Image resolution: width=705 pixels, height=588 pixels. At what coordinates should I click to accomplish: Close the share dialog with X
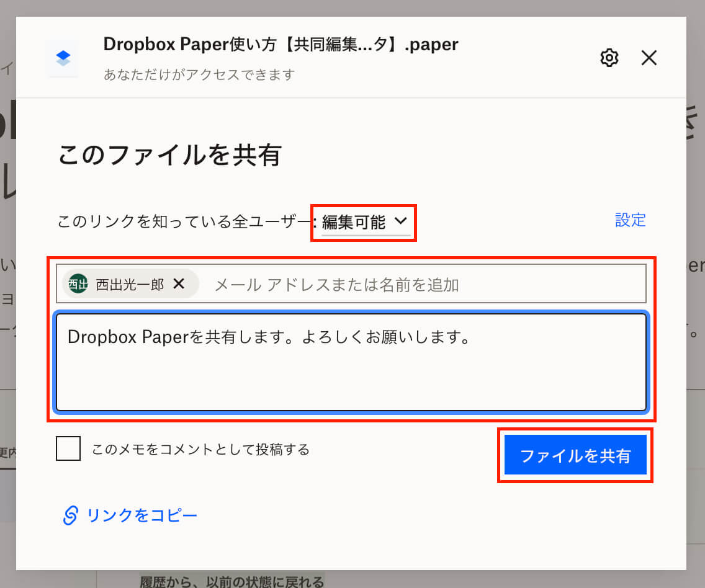click(649, 58)
